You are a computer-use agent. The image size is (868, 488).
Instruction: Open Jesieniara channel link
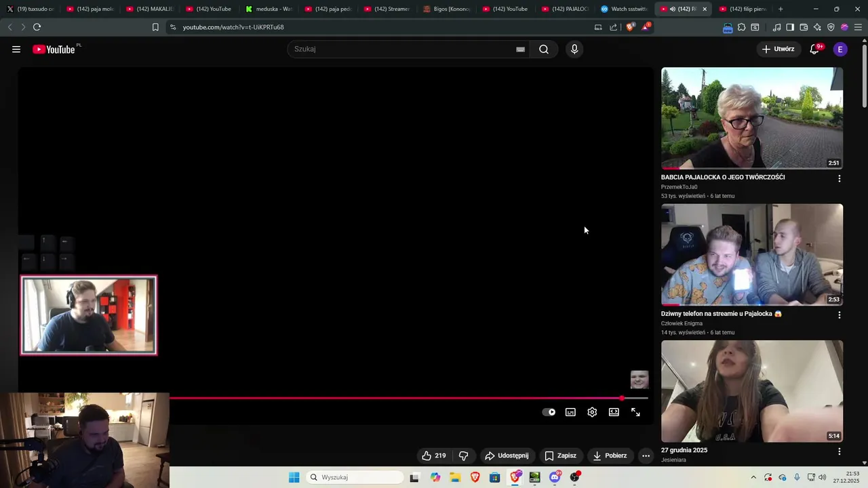point(673,460)
